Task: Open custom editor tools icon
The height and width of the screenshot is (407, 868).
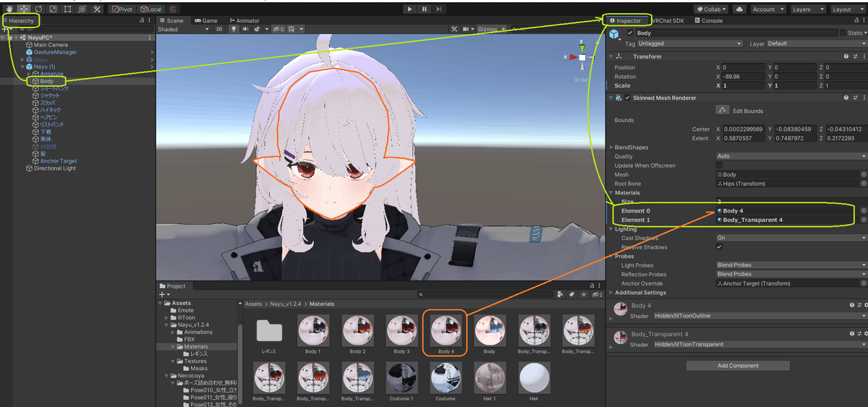Action: coord(97,9)
